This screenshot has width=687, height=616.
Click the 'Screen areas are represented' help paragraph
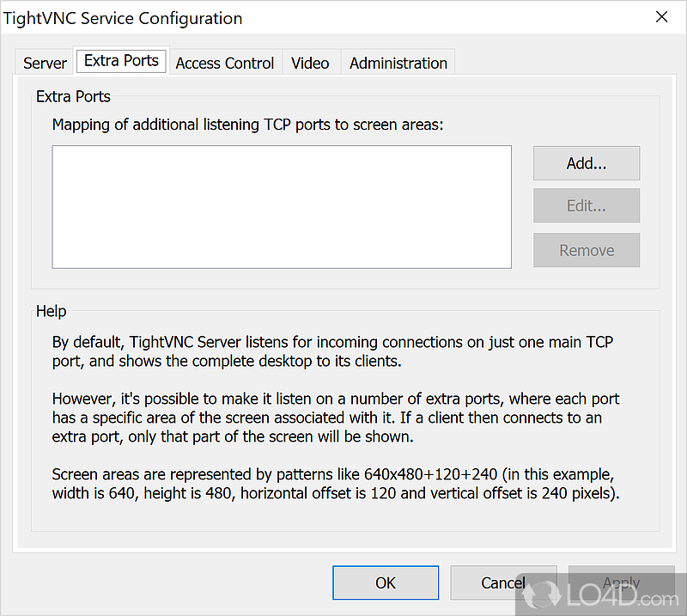pyautogui.click(x=336, y=485)
